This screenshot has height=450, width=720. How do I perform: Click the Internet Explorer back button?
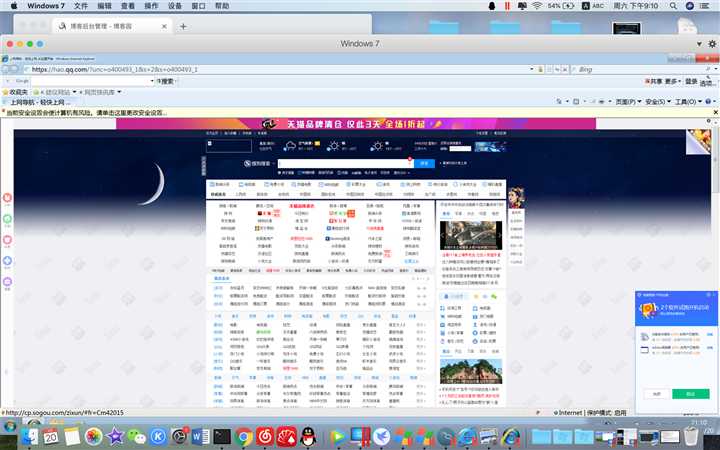6,69
